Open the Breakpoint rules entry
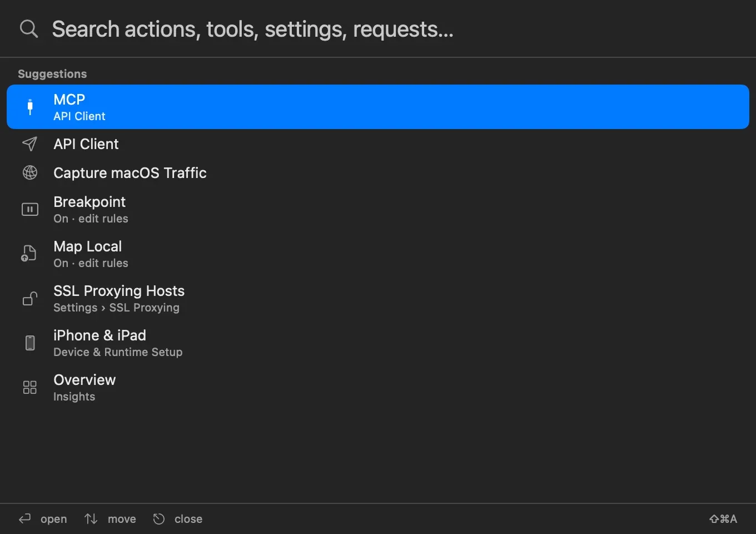 [x=378, y=210]
